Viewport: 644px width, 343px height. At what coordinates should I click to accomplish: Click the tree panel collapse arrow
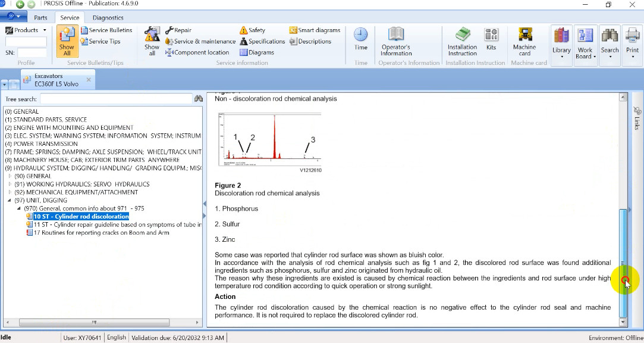(x=205, y=204)
